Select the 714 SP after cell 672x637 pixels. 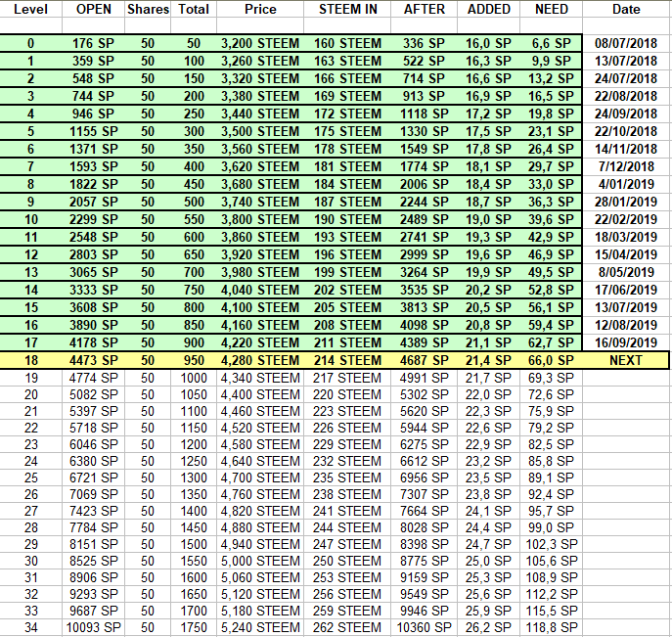click(x=424, y=78)
